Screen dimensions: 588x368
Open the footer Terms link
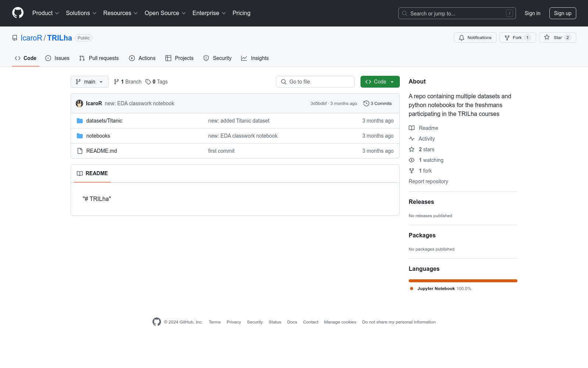point(215,322)
